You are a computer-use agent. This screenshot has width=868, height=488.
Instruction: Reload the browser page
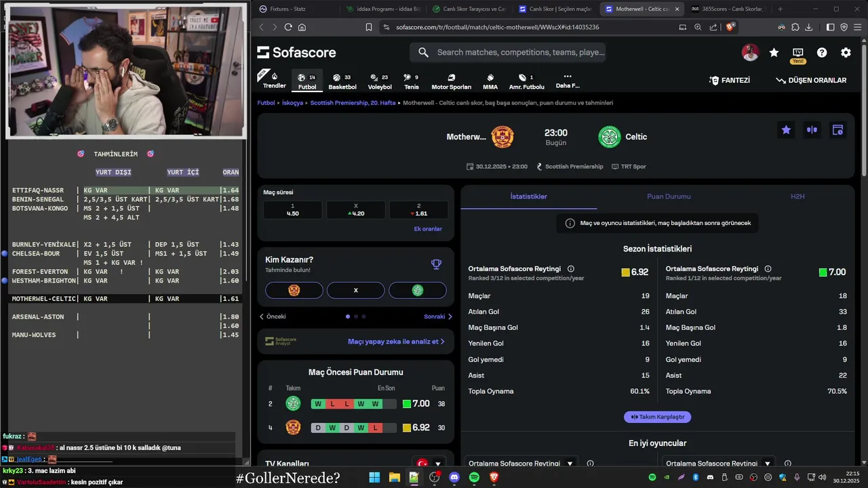click(x=288, y=27)
